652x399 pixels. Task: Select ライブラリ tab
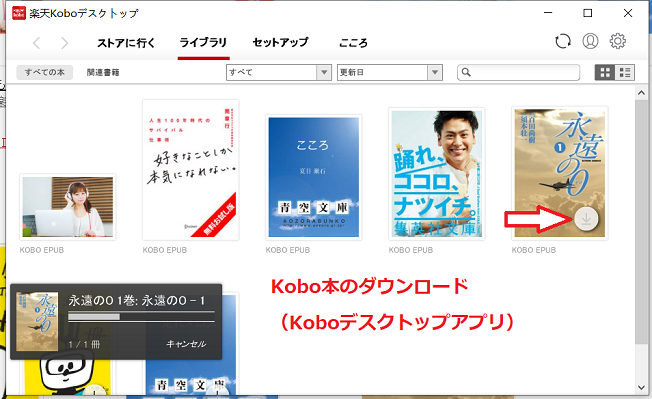[203, 42]
